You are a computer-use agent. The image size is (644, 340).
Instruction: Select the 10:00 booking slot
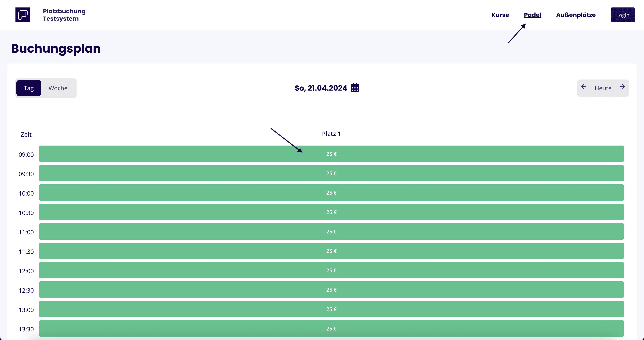click(331, 193)
